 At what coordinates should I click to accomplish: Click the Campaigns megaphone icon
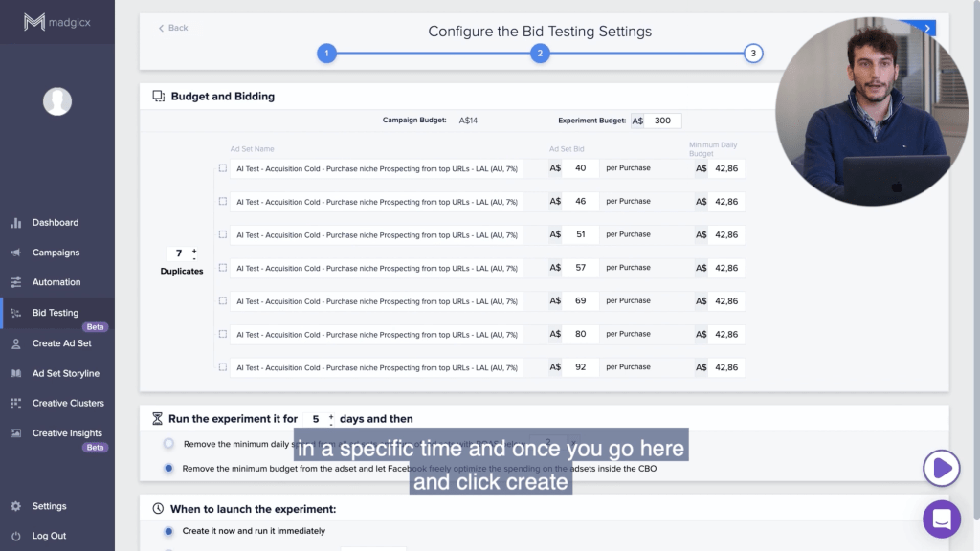(x=15, y=253)
